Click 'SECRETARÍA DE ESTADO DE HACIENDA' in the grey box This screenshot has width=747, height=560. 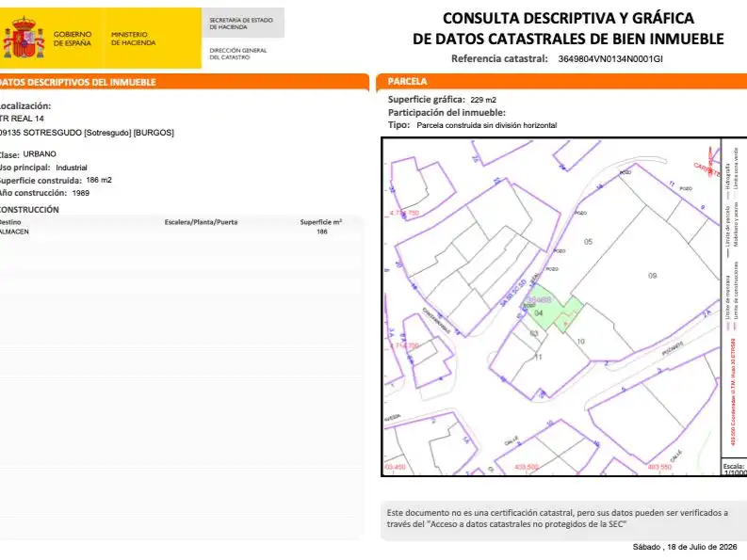(241, 24)
